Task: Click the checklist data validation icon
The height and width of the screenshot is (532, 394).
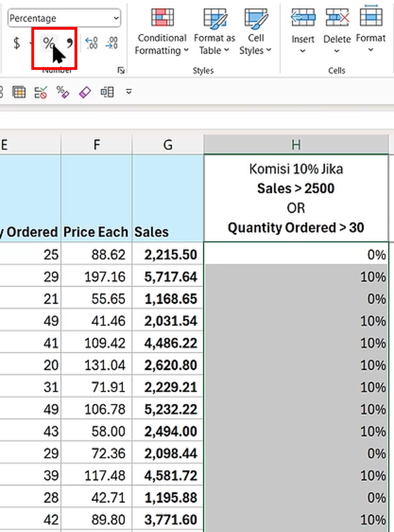Action: [x=41, y=92]
